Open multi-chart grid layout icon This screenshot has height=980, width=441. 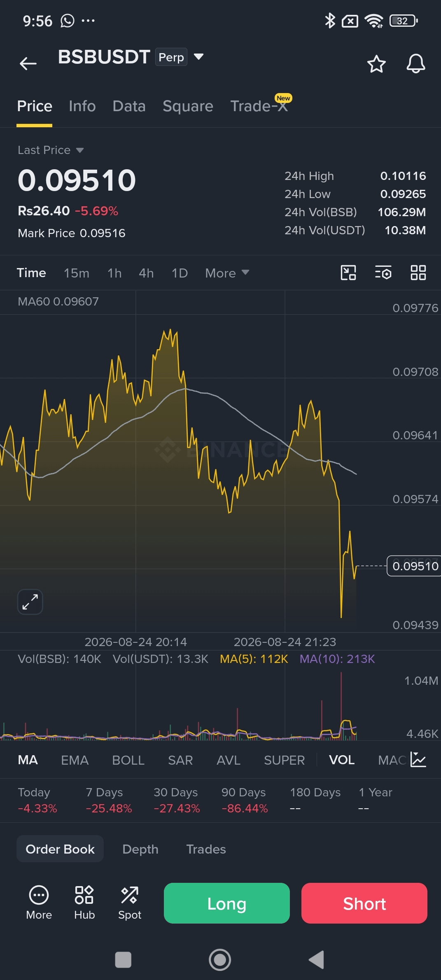click(x=418, y=273)
